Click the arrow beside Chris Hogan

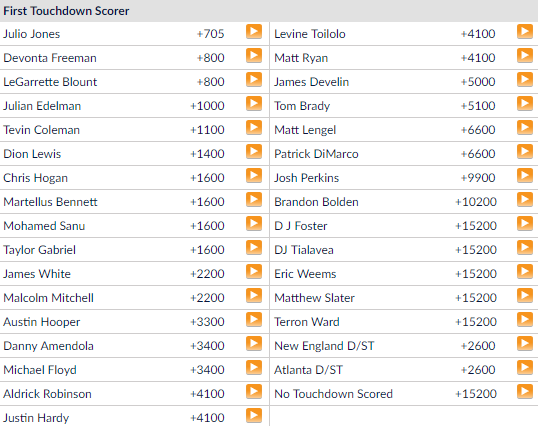[x=254, y=176]
